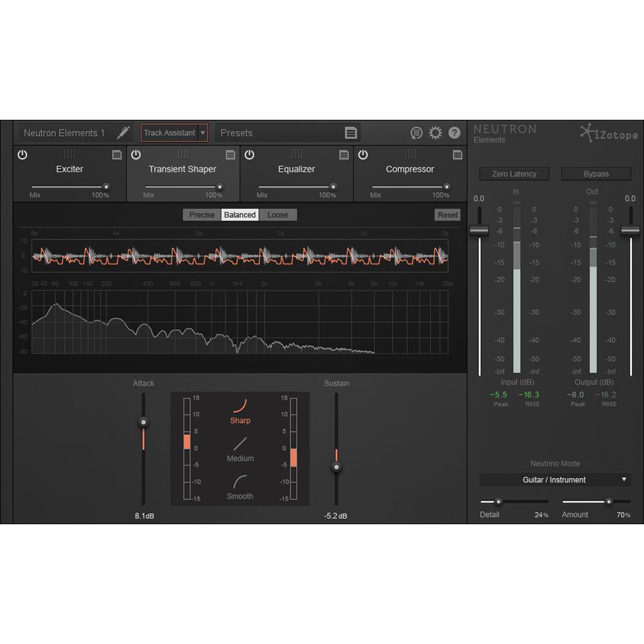Expand the Track Assistant dropdown arrow
Viewport: 644px width, 644px height.
204,132
